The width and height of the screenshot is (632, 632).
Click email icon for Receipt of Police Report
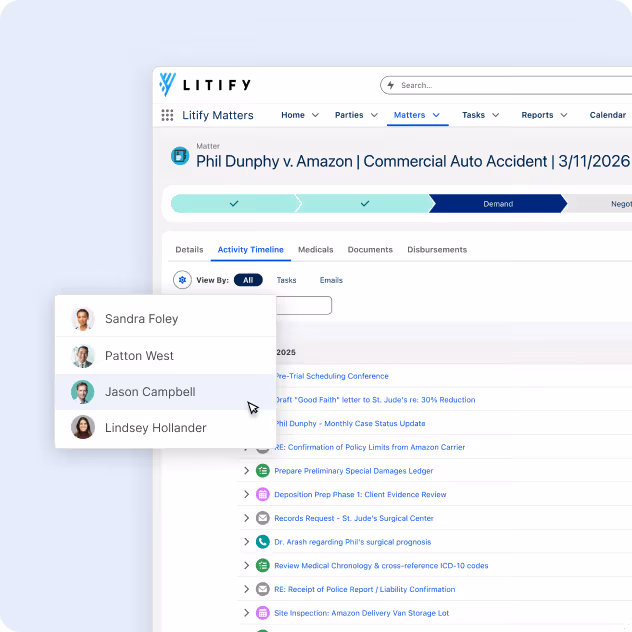click(x=263, y=589)
